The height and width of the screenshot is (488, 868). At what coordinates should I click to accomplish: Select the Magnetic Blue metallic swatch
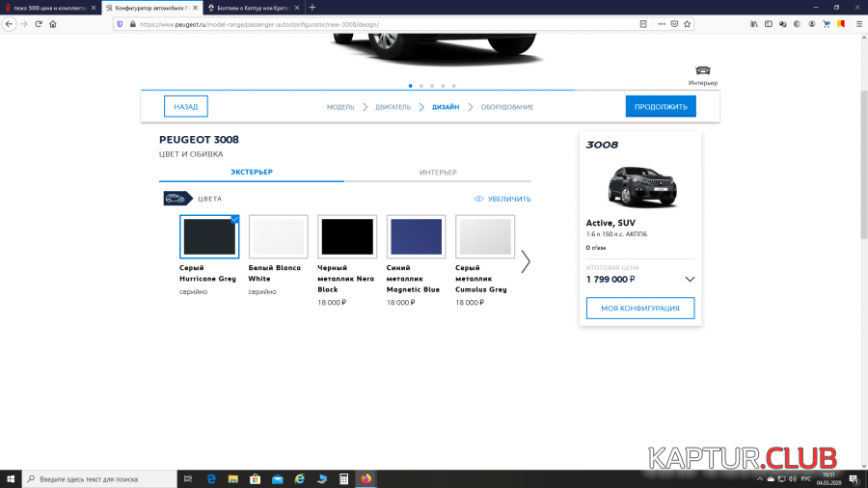pos(416,237)
